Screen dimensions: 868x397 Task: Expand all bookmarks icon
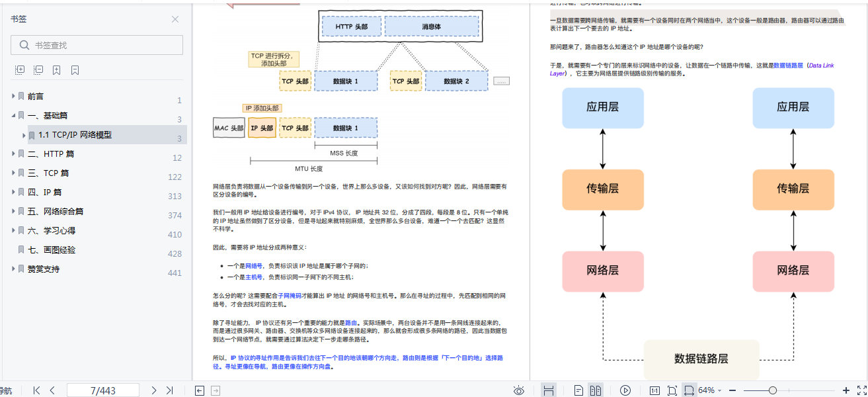pos(20,69)
